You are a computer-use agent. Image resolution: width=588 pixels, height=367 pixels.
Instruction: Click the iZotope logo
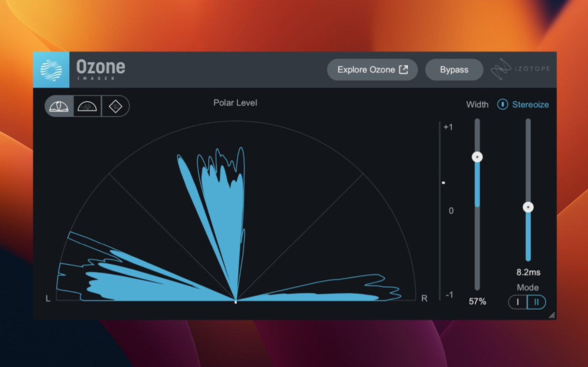coord(520,69)
